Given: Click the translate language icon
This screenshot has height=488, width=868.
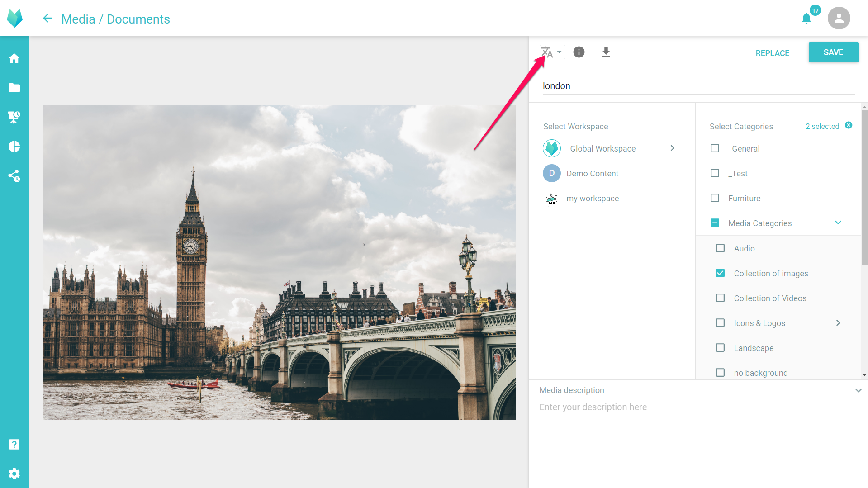Looking at the screenshot, I should [547, 52].
